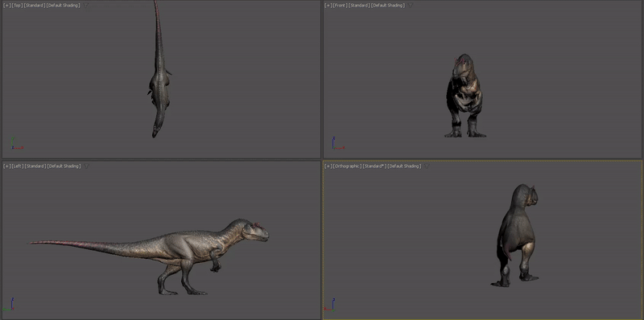Select the axis gizmo in the Orthographic viewport
The image size is (644, 320).
[x=330, y=304]
